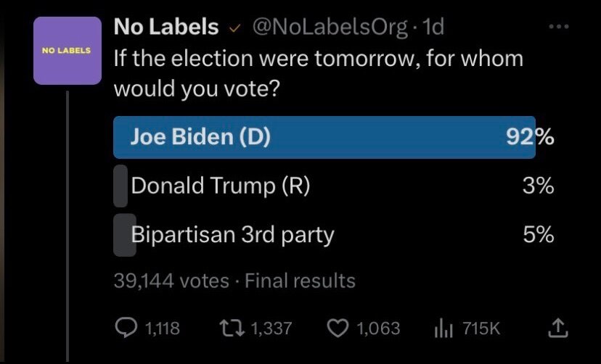Click the 1,118 replies count
Screen dimensions: 601x364
[x=163, y=328]
